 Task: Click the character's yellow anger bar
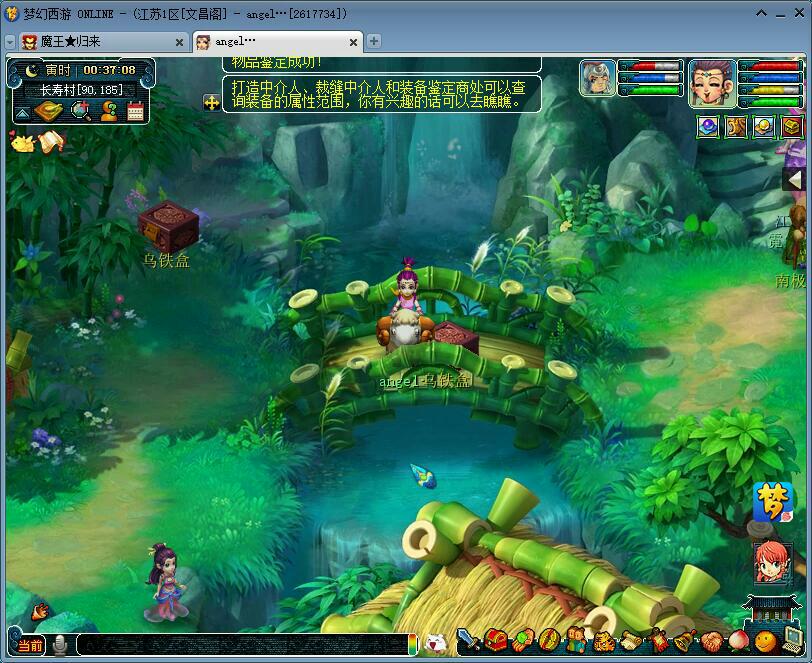(x=773, y=90)
